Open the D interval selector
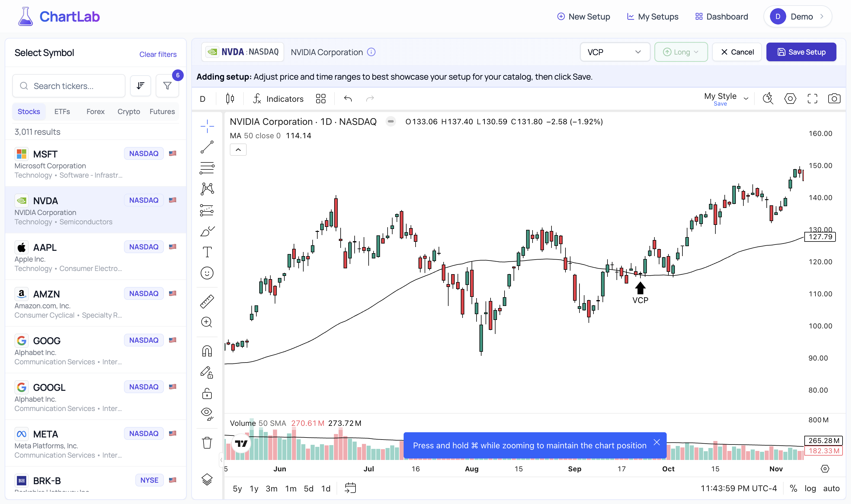This screenshot has width=851, height=504. click(203, 99)
